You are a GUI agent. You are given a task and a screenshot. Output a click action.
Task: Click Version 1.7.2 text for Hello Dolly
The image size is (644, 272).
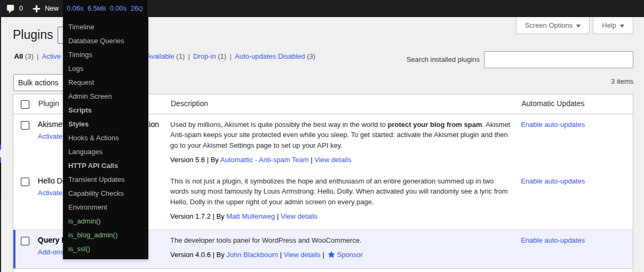point(190,217)
